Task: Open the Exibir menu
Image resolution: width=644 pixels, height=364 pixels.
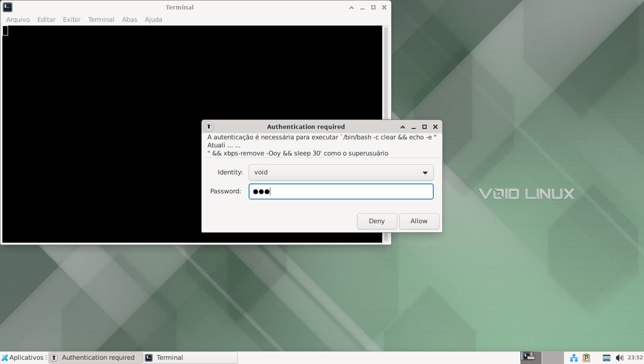Action: coord(72,19)
